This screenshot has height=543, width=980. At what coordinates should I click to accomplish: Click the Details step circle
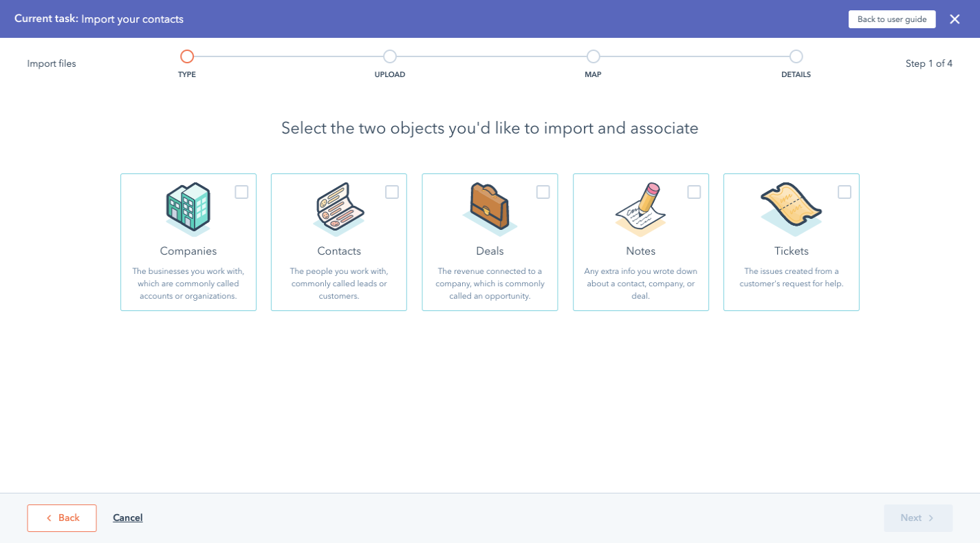[796, 56]
